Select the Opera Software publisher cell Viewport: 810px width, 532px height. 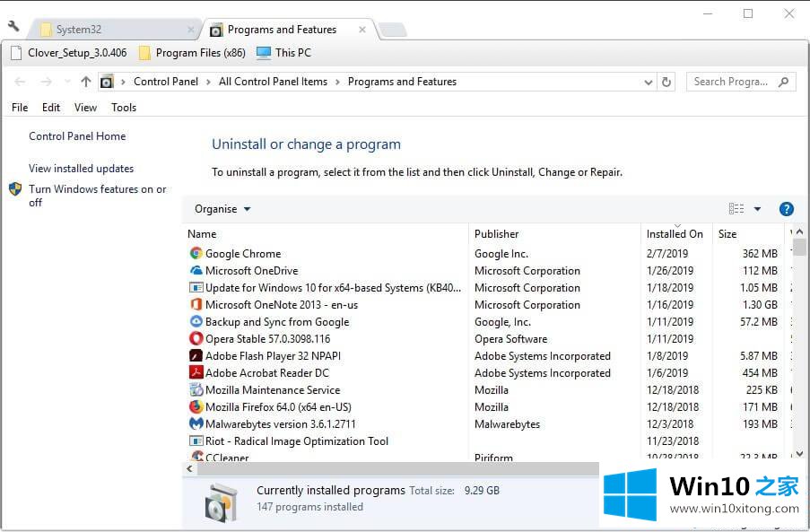point(511,338)
